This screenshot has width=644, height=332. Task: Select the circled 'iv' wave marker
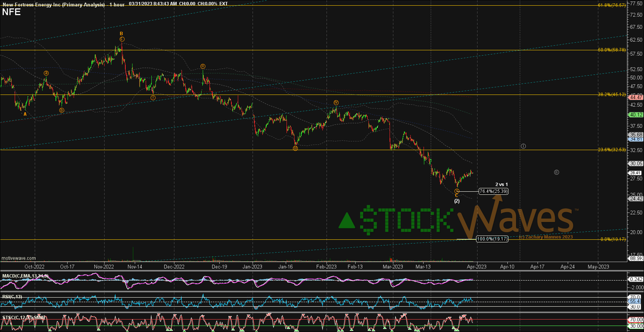335,102
